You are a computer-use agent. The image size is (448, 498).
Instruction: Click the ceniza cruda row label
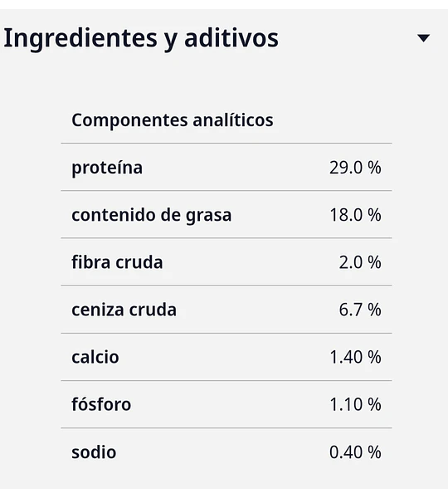[124, 310]
